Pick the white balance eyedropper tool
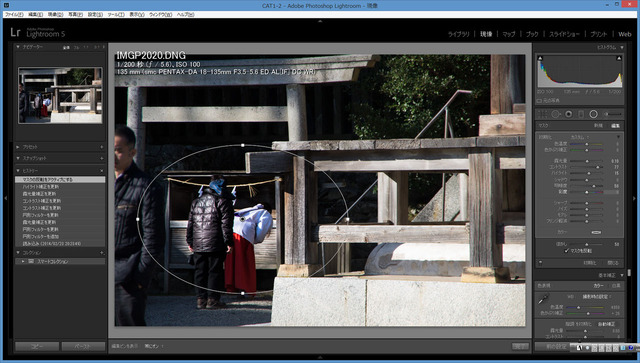This screenshot has height=363, width=640. (x=543, y=300)
